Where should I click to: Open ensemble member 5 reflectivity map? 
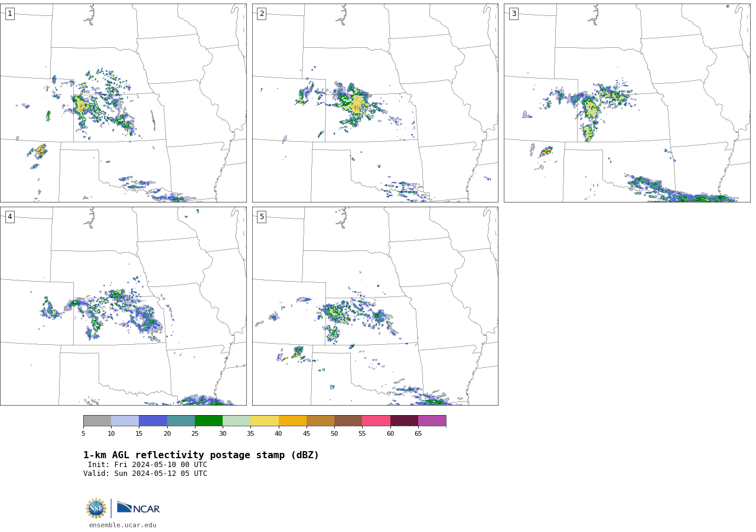(x=375, y=306)
